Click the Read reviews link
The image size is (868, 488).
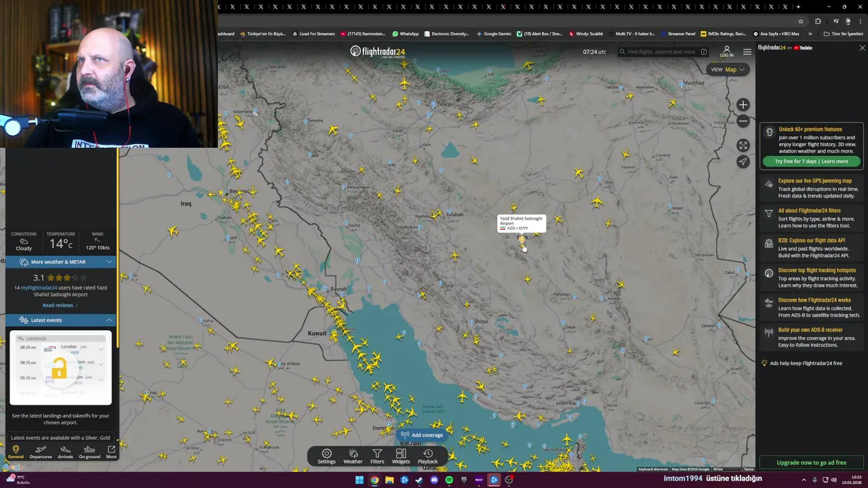tap(60, 305)
